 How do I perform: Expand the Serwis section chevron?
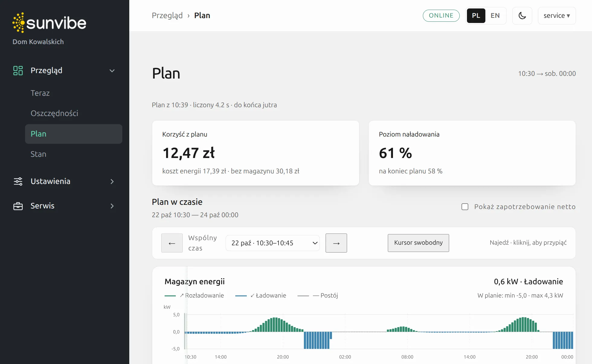tap(112, 206)
